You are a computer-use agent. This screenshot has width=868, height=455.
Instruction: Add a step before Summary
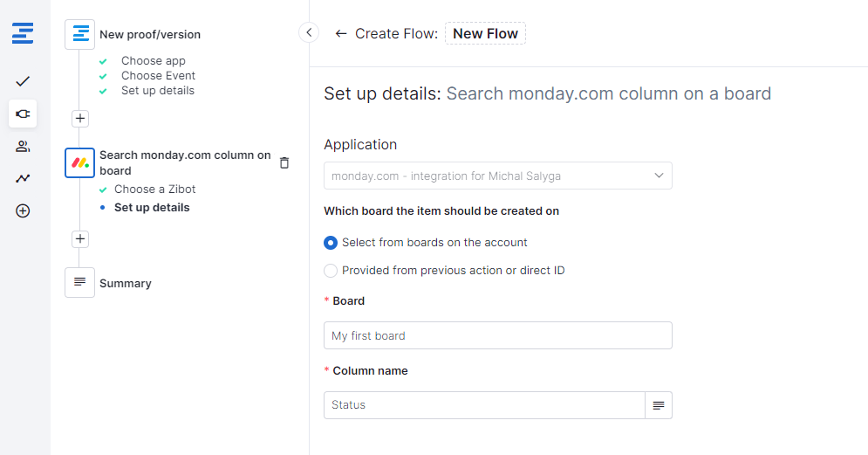[80, 238]
